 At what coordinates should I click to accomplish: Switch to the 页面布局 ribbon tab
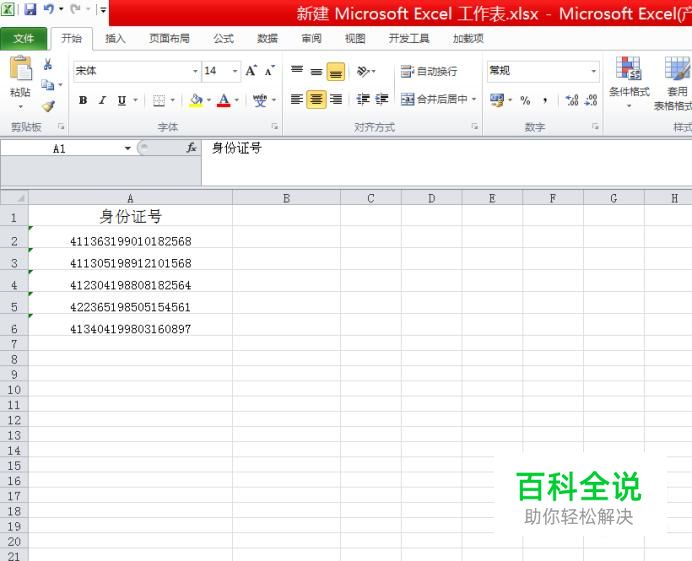click(169, 39)
